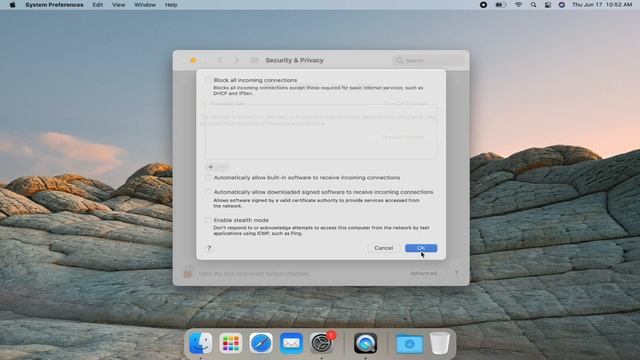Open the Advanced button in Security & Privacy
Viewport: 640px width, 360px height.
click(425, 273)
